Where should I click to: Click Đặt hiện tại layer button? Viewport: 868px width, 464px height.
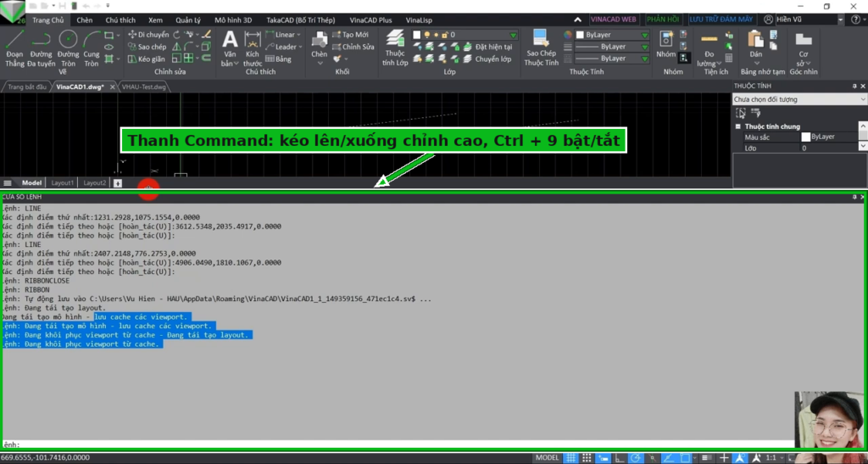pos(487,47)
